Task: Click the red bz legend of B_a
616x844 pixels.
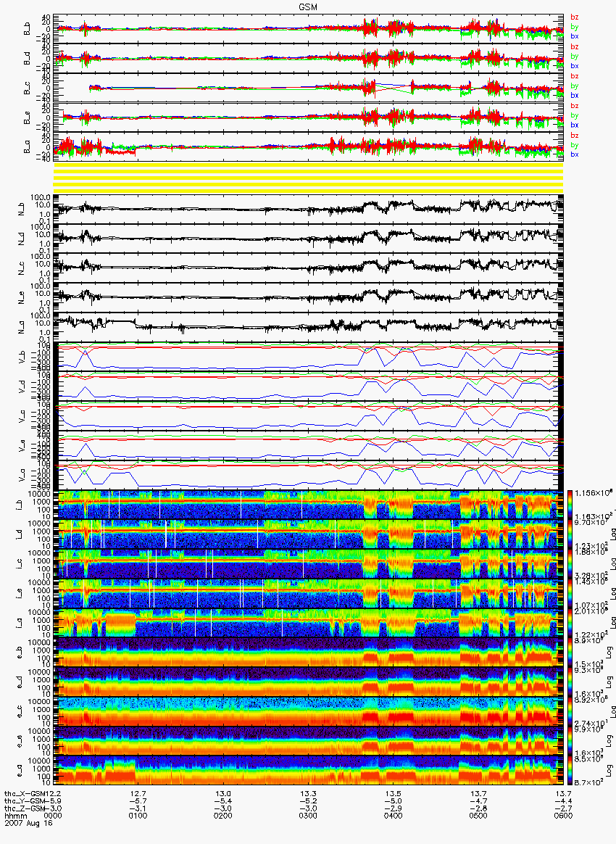Action: (x=575, y=135)
